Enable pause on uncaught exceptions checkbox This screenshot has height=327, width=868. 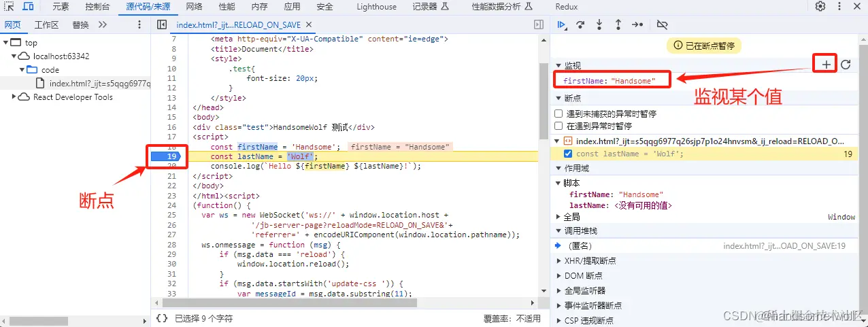pyautogui.click(x=558, y=114)
